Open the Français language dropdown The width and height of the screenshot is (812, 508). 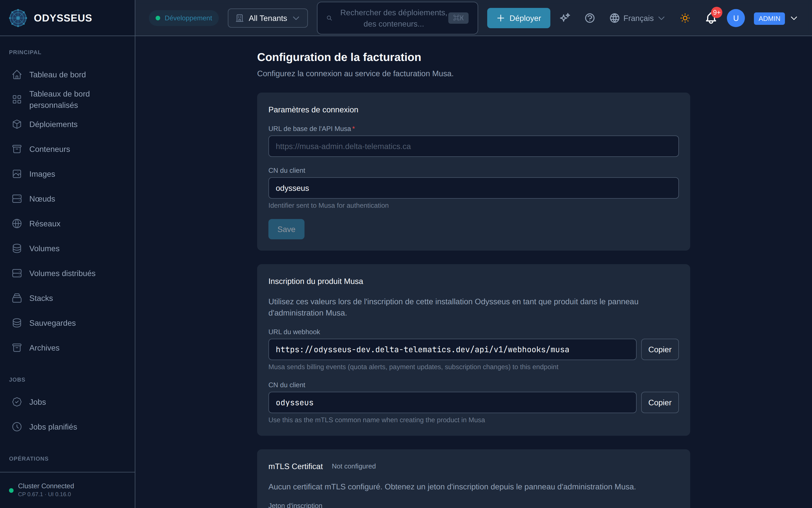coord(637,18)
